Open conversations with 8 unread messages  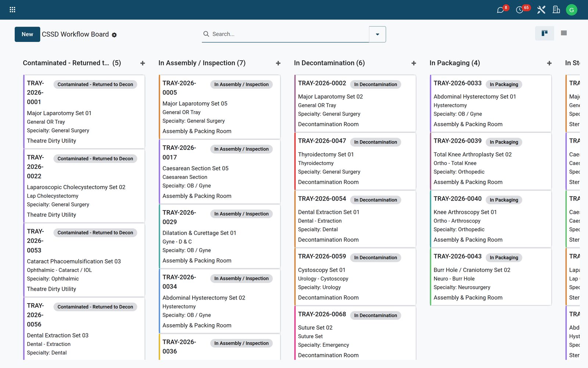click(x=501, y=10)
